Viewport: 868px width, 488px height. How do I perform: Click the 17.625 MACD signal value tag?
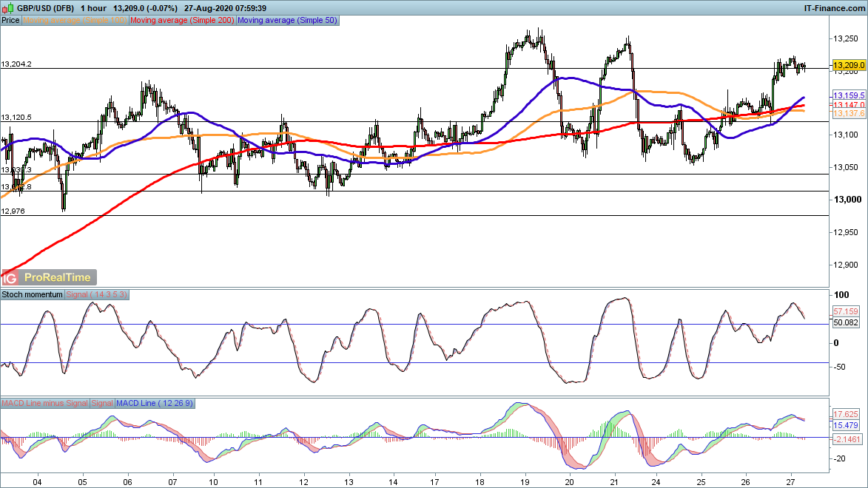pos(845,414)
